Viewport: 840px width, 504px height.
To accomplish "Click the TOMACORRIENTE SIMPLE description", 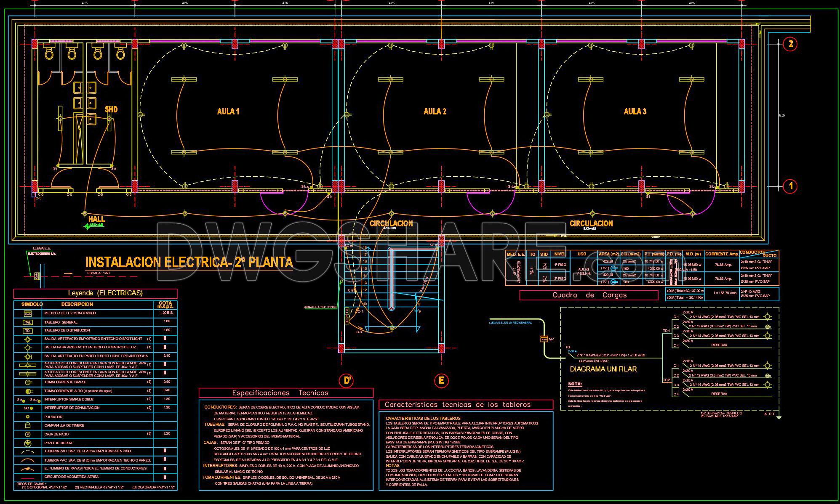I will click(x=65, y=382).
